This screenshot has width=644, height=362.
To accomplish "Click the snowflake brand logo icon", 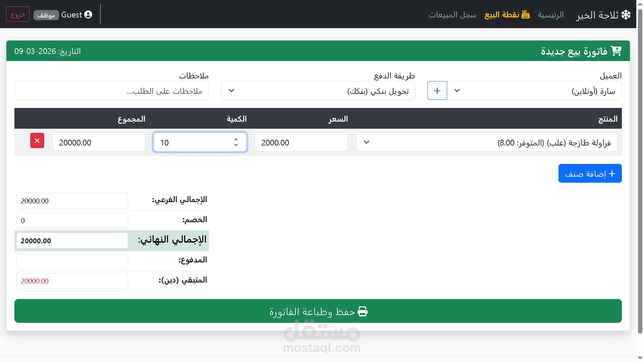I will pyautogui.click(x=626, y=15).
